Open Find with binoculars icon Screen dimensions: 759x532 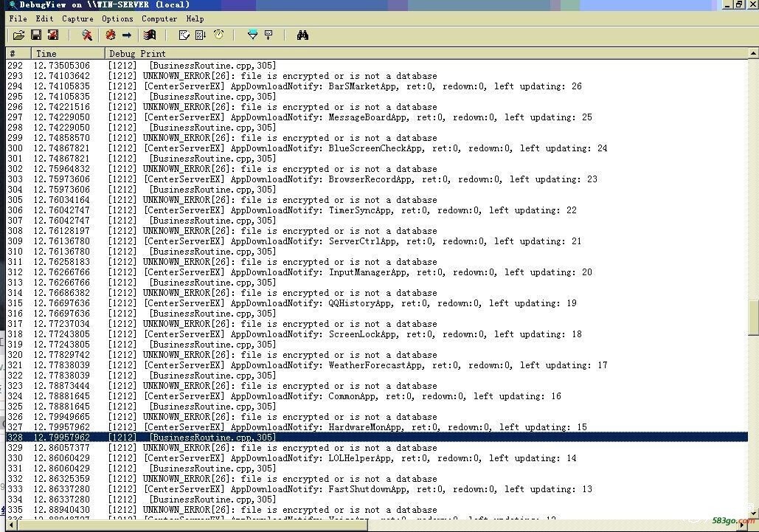(302, 35)
